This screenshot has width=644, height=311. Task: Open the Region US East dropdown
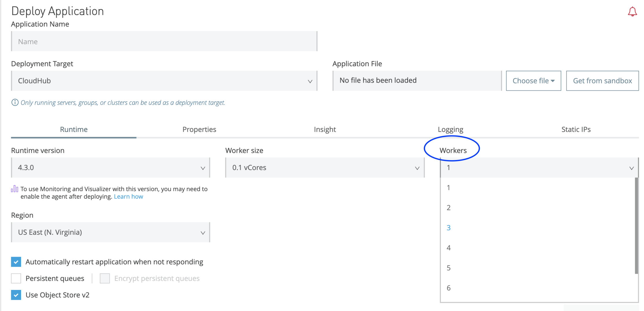point(111,232)
